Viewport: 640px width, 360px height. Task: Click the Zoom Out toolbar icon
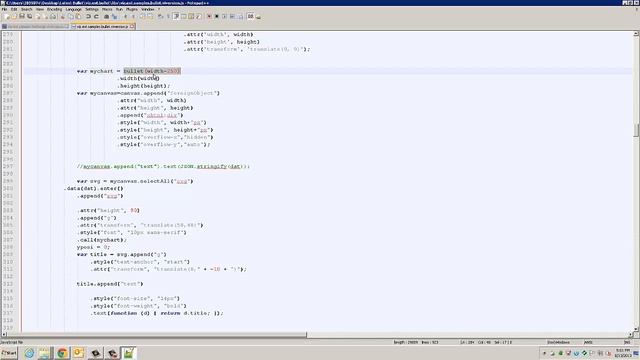(133, 16)
